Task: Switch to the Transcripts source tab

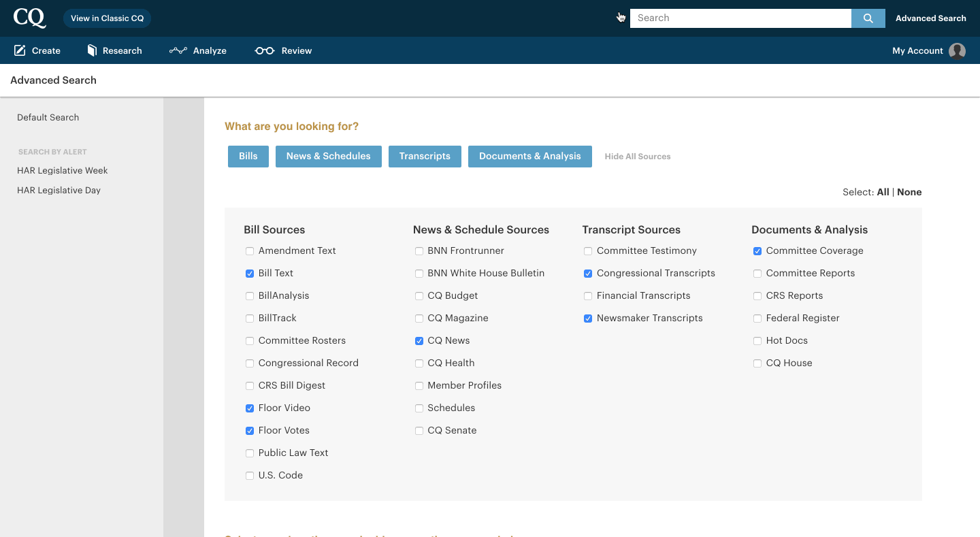Action: [425, 156]
